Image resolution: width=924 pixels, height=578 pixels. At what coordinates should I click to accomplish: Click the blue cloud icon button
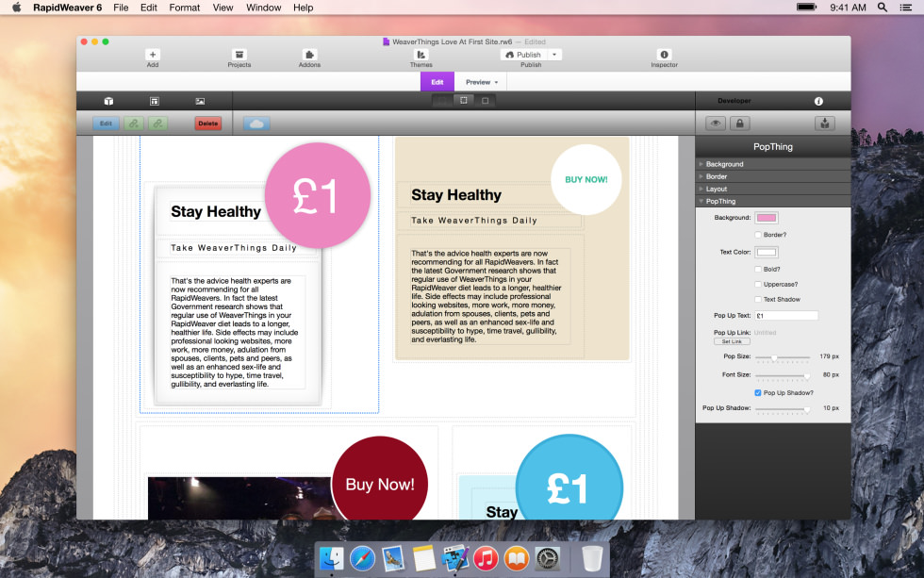[x=256, y=124]
